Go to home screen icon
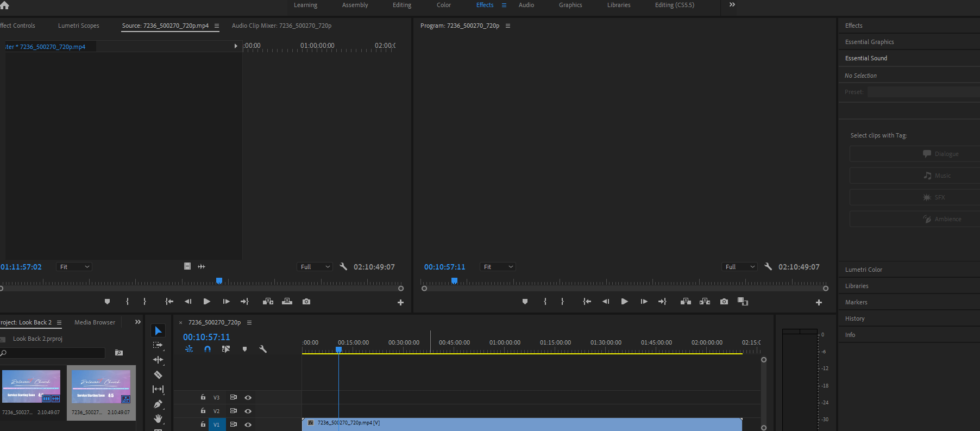 (x=5, y=5)
